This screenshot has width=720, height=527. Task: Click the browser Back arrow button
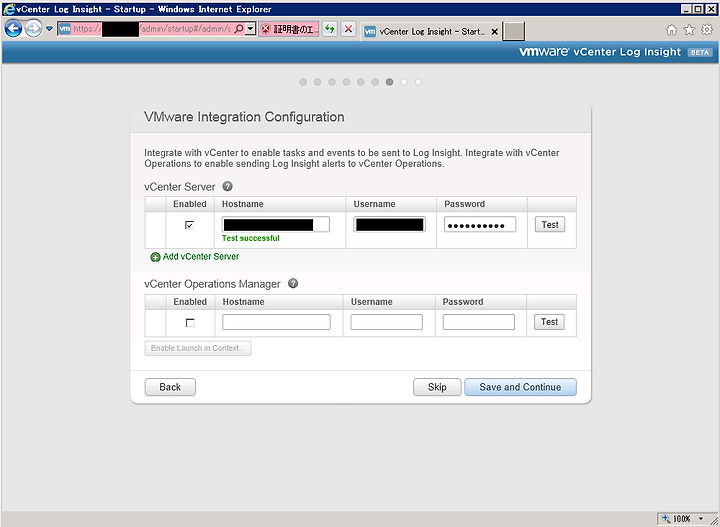tap(13, 29)
